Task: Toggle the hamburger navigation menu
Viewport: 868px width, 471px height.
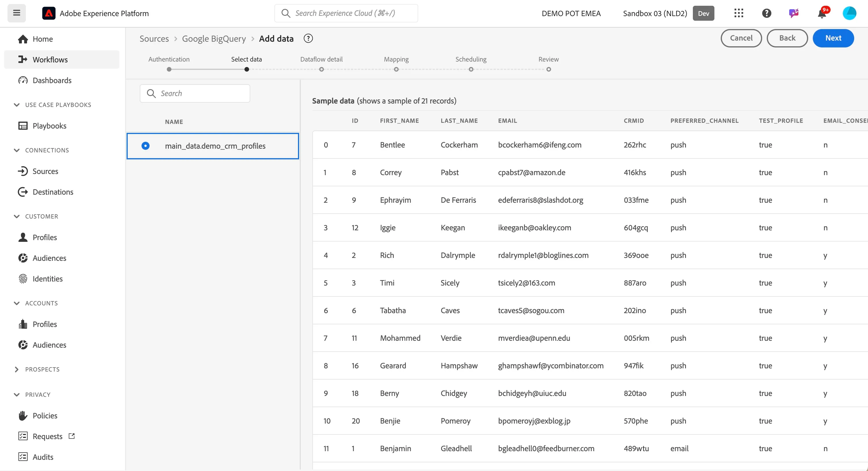Action: [16, 13]
